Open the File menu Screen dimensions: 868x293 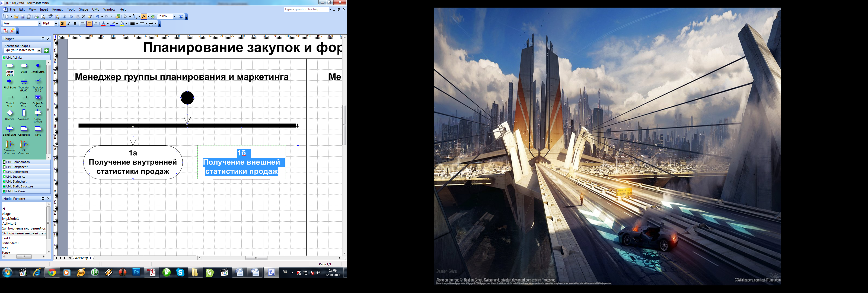12,9
